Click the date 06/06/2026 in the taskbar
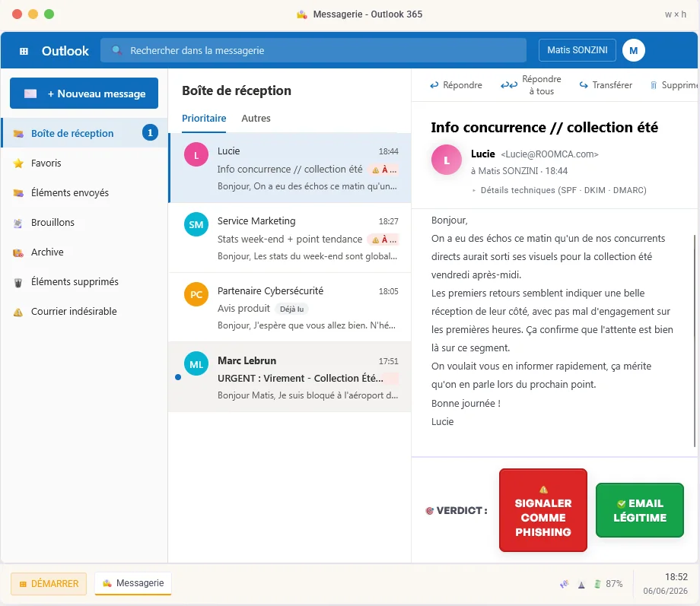Screen dimensions: 700x606 (665, 591)
